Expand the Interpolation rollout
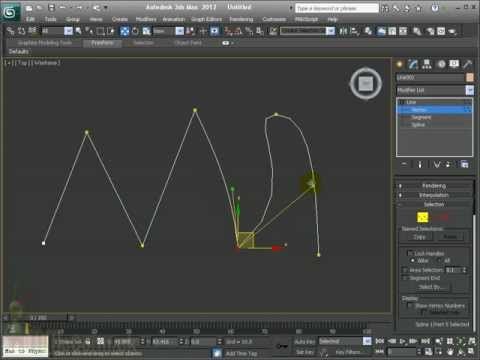Screen dimensions: 480x360 tap(434, 195)
